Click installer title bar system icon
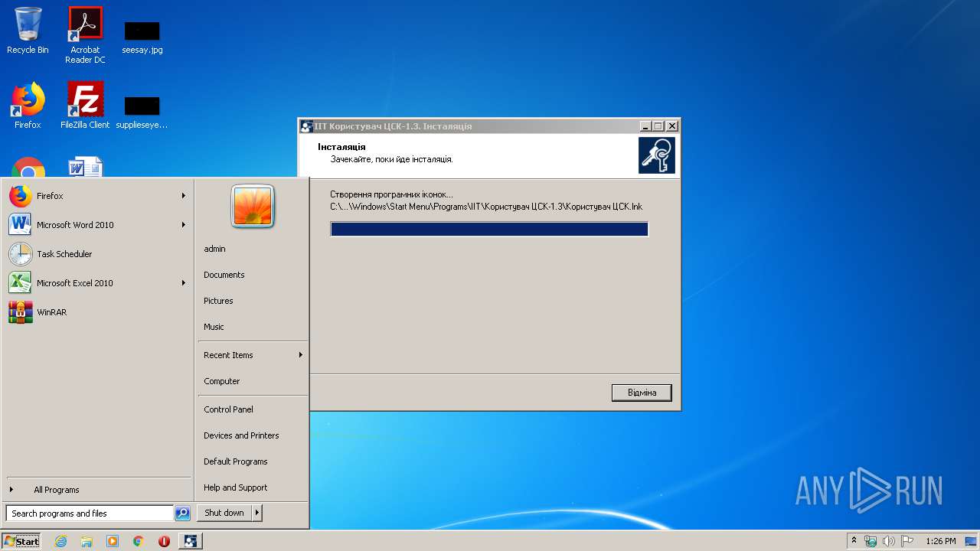 pyautogui.click(x=306, y=126)
